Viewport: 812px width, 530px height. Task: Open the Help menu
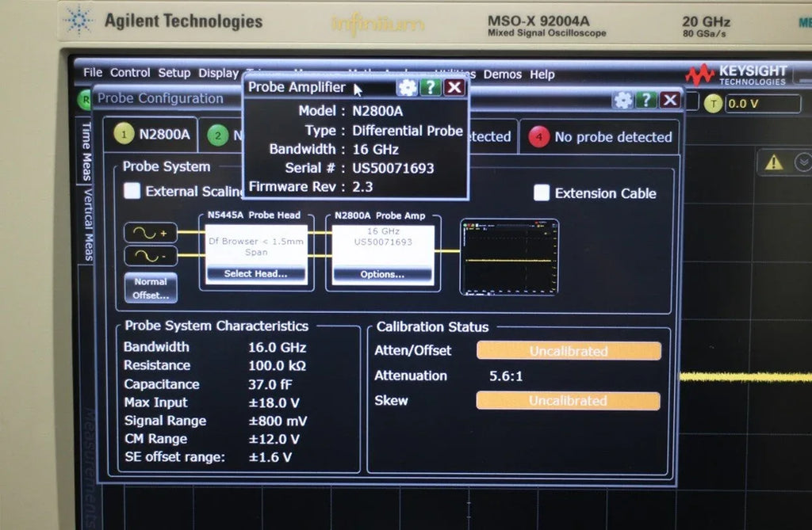click(542, 74)
